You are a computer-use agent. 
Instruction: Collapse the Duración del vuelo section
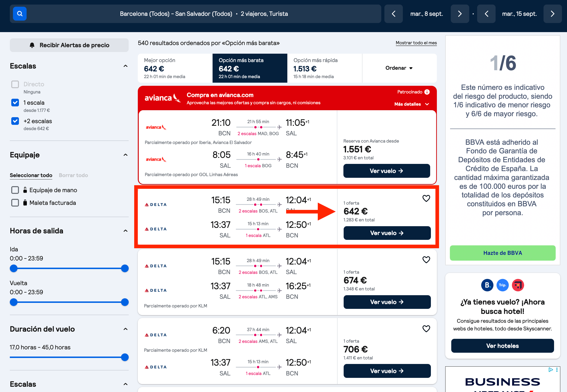(x=126, y=329)
